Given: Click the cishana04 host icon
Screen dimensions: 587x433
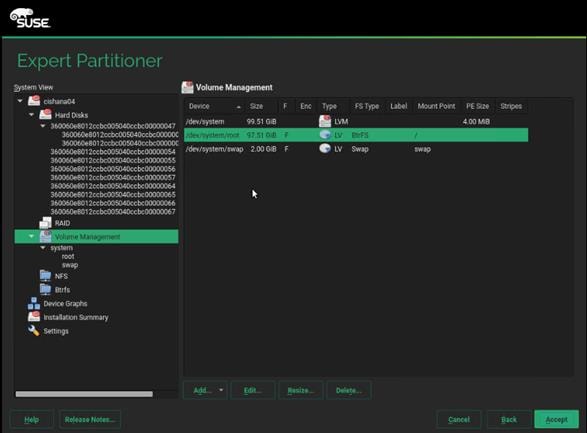Looking at the screenshot, I should pyautogui.click(x=34, y=101).
